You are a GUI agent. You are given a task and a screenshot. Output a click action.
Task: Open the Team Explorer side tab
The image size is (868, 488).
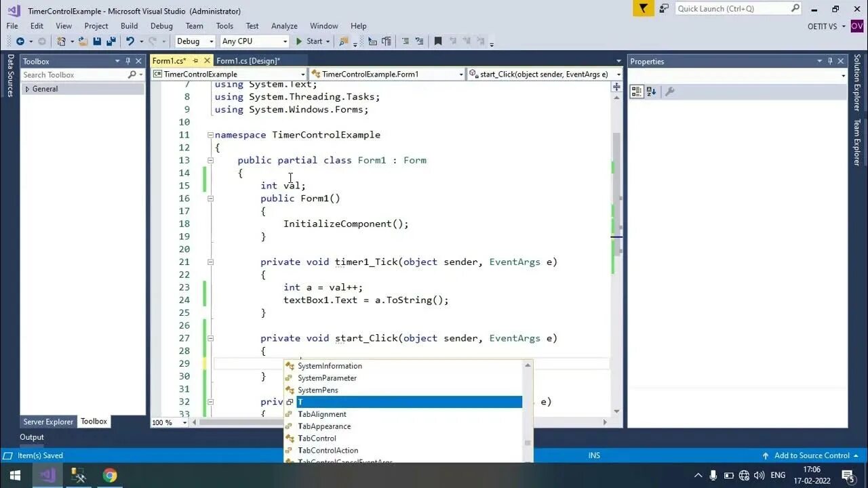coord(857,142)
